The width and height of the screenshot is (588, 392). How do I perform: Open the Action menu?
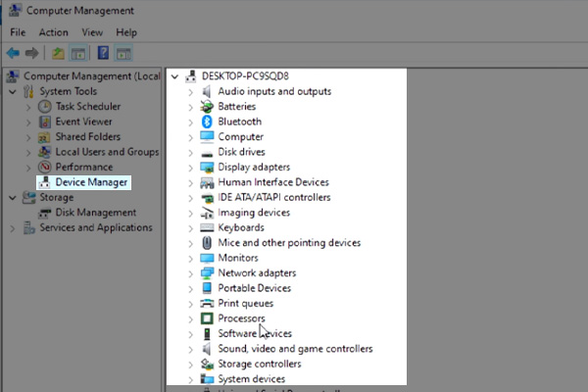tap(54, 32)
